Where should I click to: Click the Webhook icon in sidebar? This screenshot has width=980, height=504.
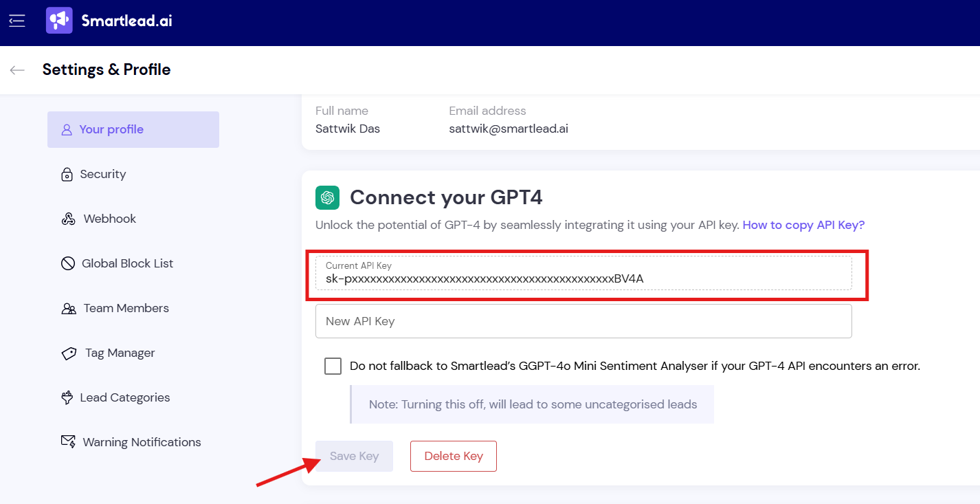68,219
